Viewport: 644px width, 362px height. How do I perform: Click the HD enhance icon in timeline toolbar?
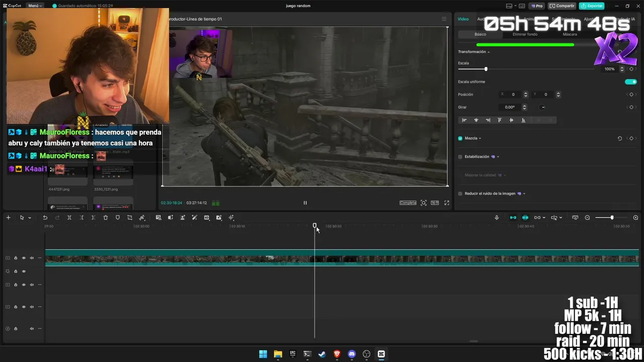tap(207, 218)
